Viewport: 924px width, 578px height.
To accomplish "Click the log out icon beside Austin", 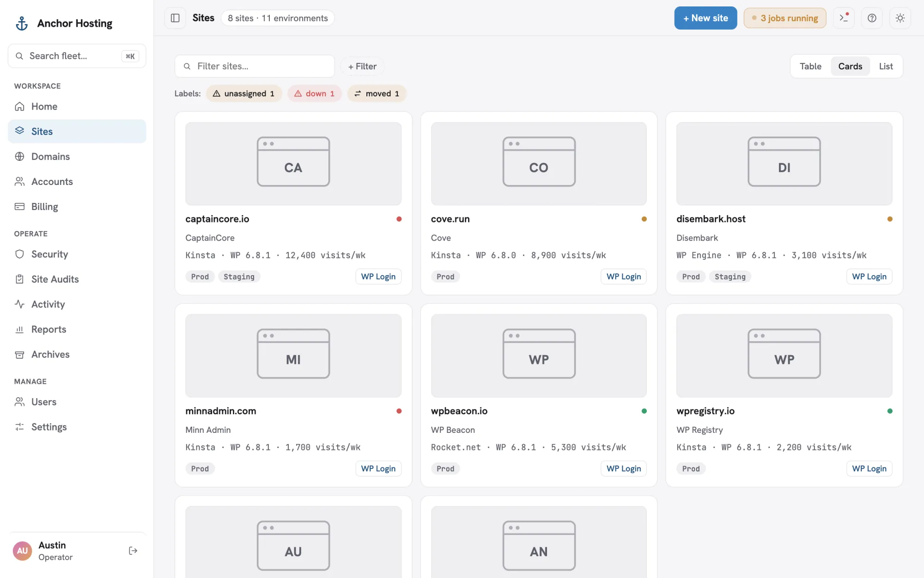I will pyautogui.click(x=133, y=551).
